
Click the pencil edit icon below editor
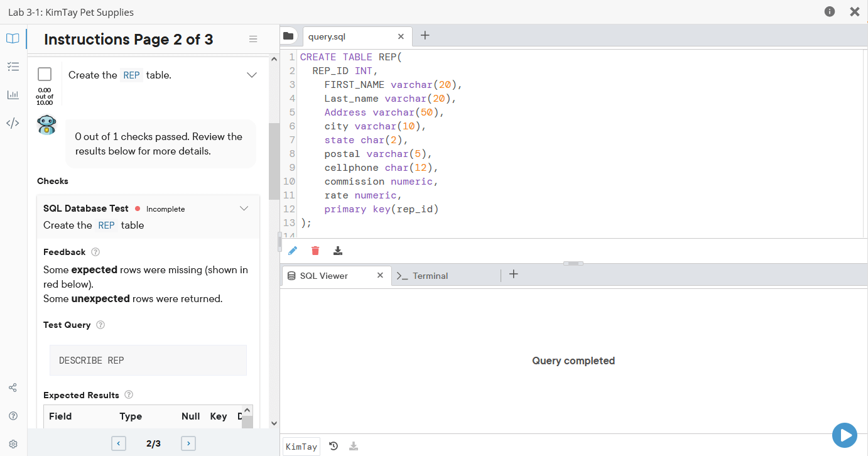[x=293, y=251]
